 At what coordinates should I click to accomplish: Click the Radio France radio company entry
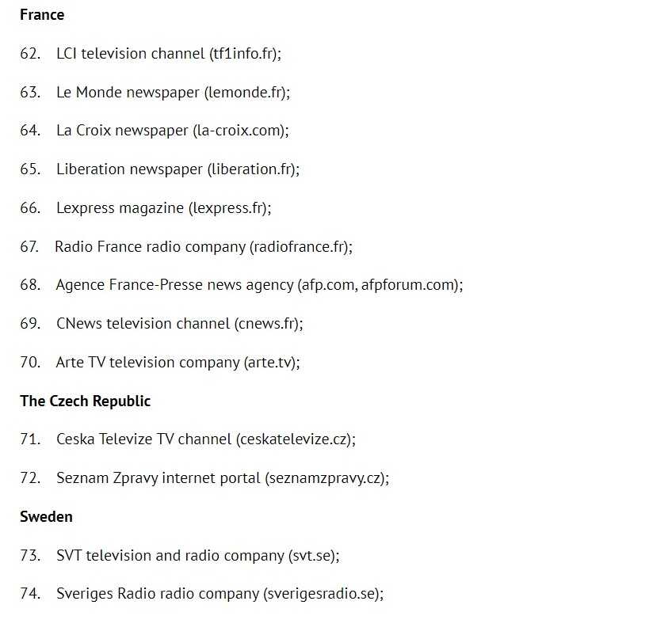pos(186,247)
